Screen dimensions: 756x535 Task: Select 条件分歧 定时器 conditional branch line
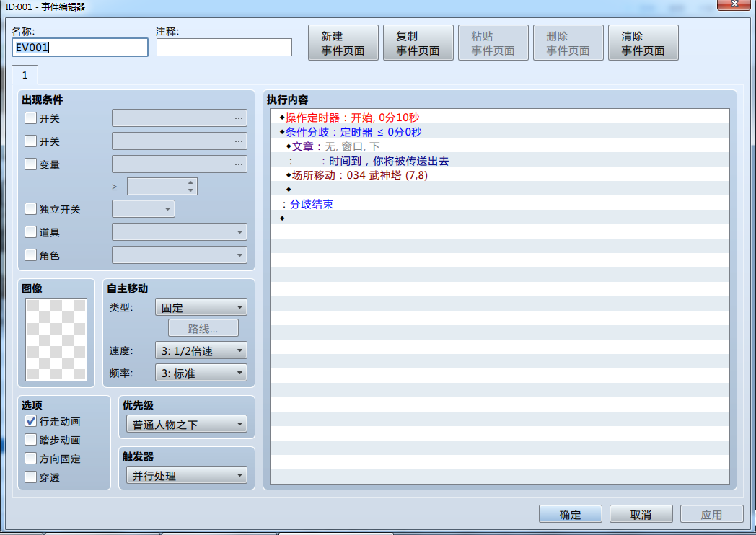pyautogui.click(x=499, y=131)
